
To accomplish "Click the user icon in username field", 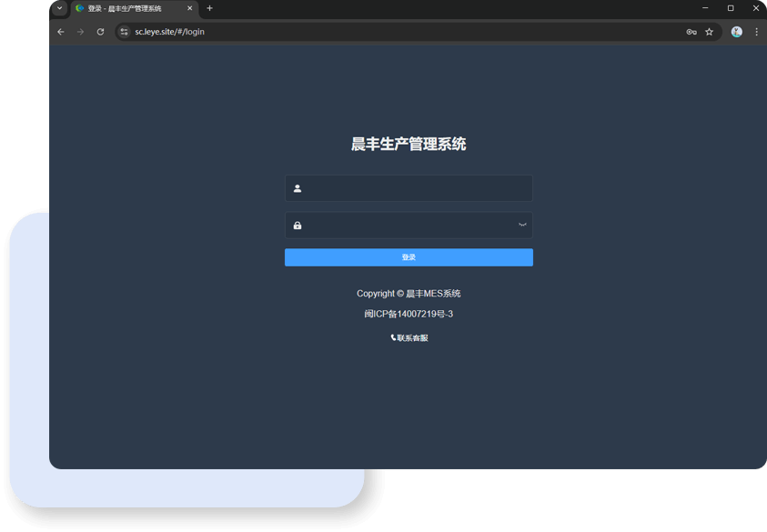I will tap(298, 189).
